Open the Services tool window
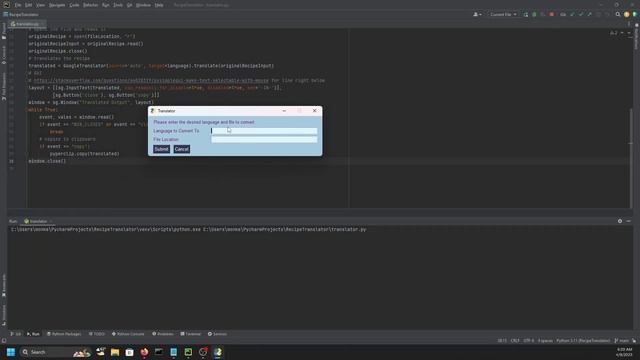 [x=217, y=334]
